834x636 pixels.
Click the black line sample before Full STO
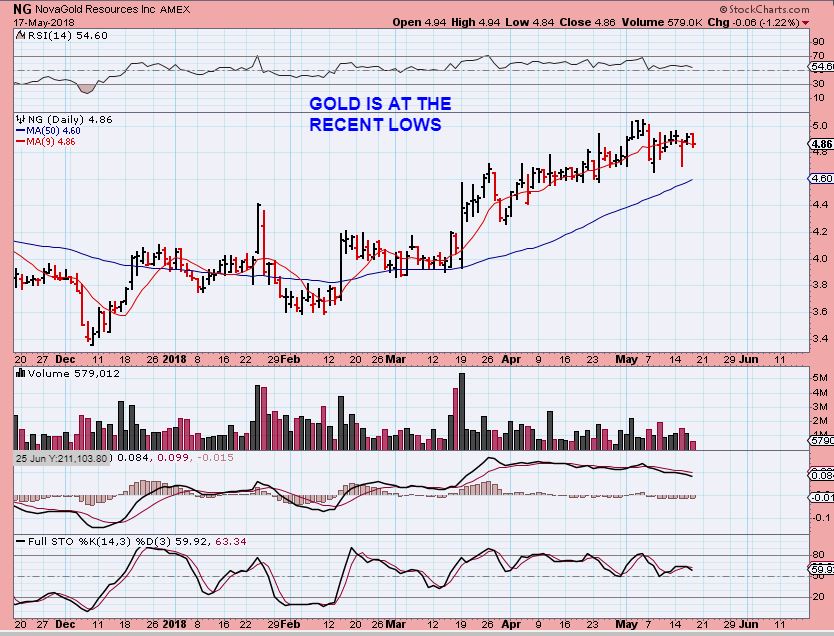tap(21, 541)
